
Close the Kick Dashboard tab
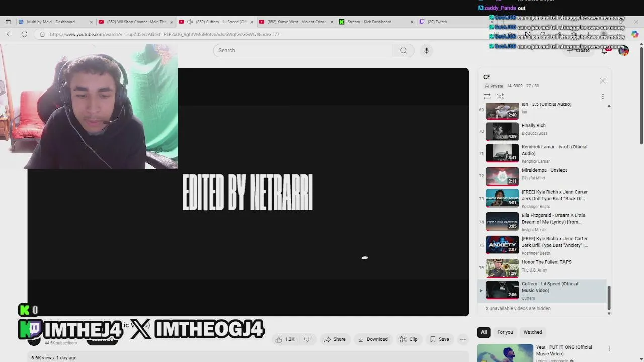(x=412, y=22)
